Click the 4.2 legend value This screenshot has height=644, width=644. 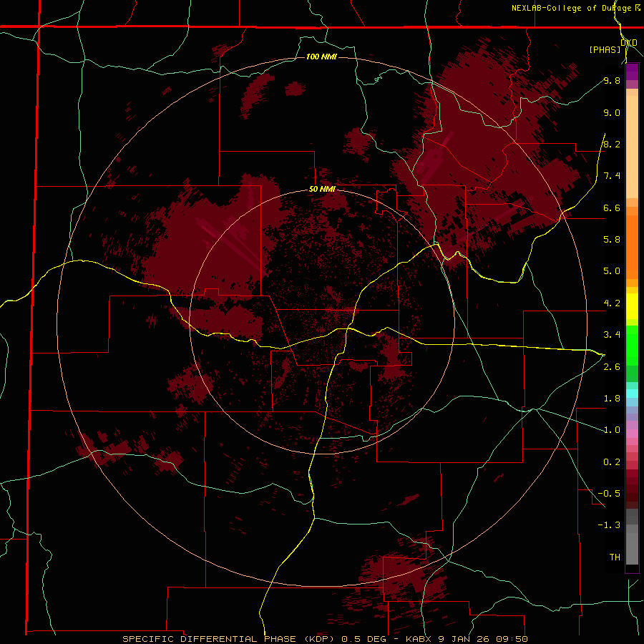click(x=612, y=303)
